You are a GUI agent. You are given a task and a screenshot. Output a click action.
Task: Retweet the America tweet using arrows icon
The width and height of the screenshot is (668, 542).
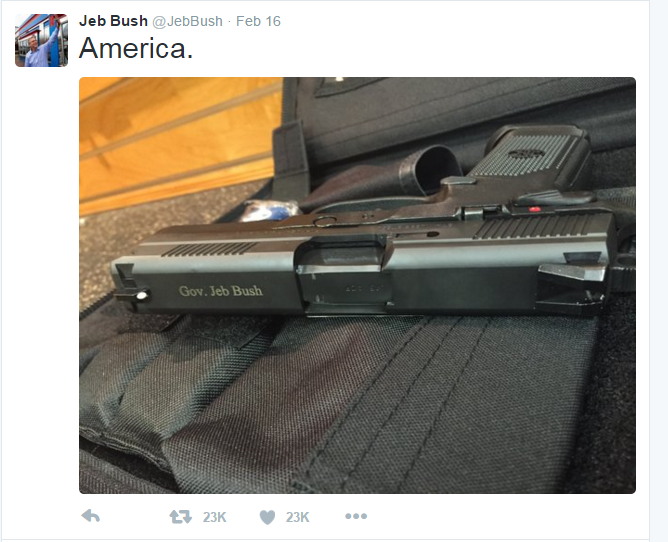[x=180, y=517]
